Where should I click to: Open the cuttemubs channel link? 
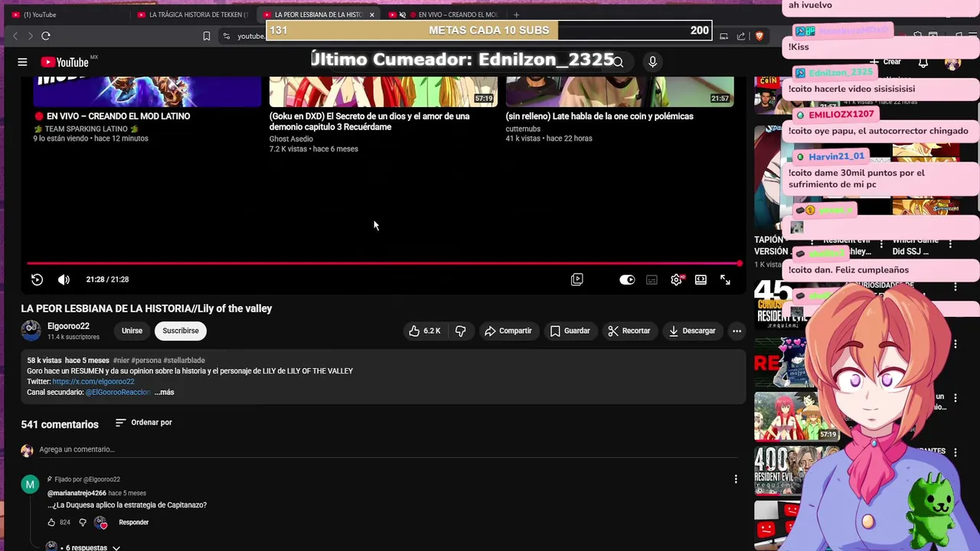tap(523, 129)
